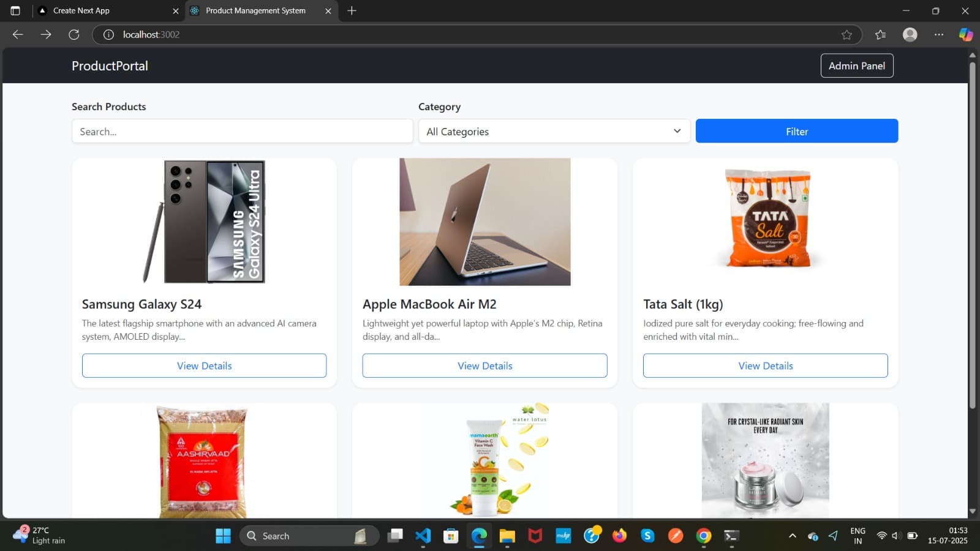Image resolution: width=980 pixels, height=551 pixels.
Task: Click the Apple MacBook Air M2 title
Action: click(429, 304)
